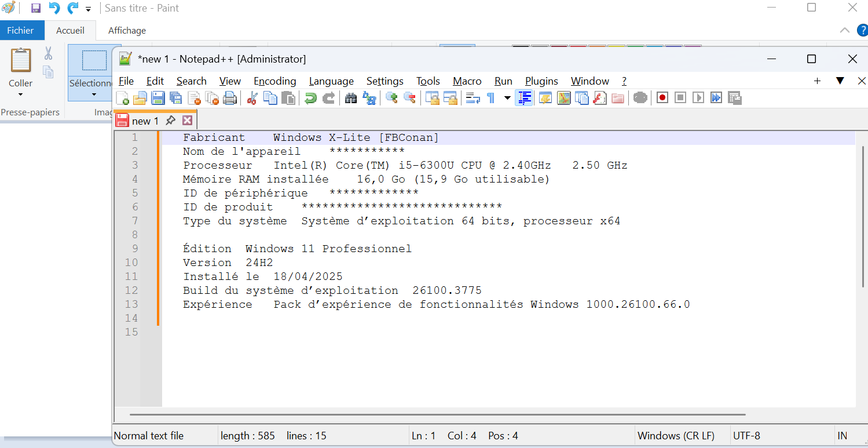Undo the last edit with the green arrow
This screenshot has width=868, height=448.
(310, 98)
